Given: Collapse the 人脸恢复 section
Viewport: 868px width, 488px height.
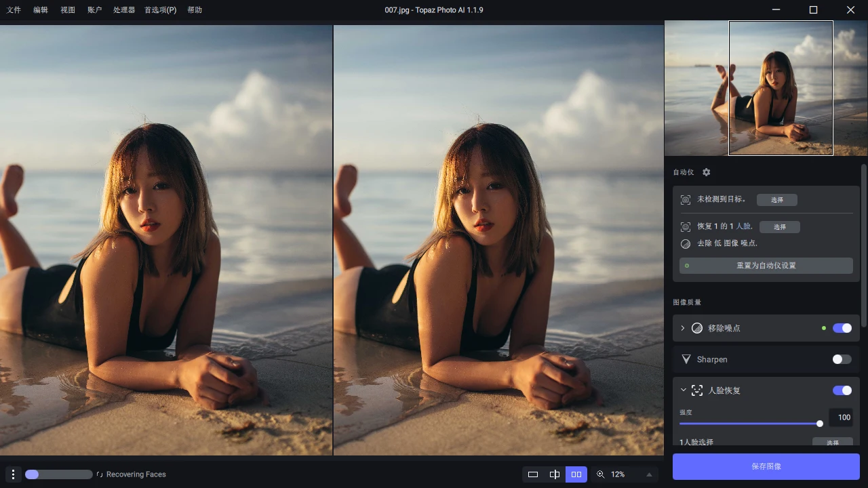Looking at the screenshot, I should pos(684,390).
